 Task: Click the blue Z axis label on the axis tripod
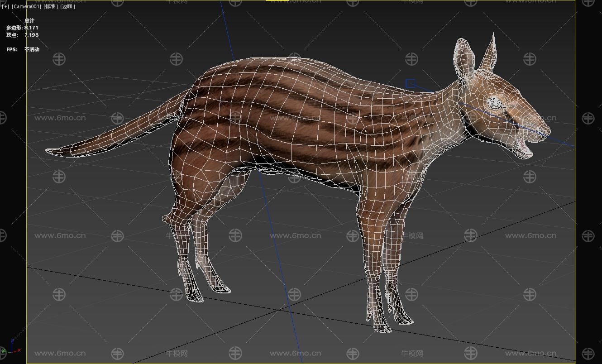13,340
